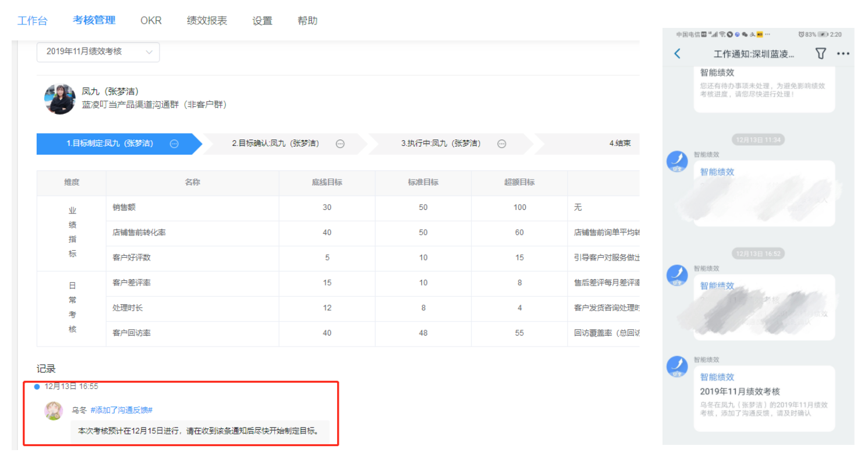Click the 超额目标 column header
The width and height of the screenshot is (868, 460).
[519, 183]
